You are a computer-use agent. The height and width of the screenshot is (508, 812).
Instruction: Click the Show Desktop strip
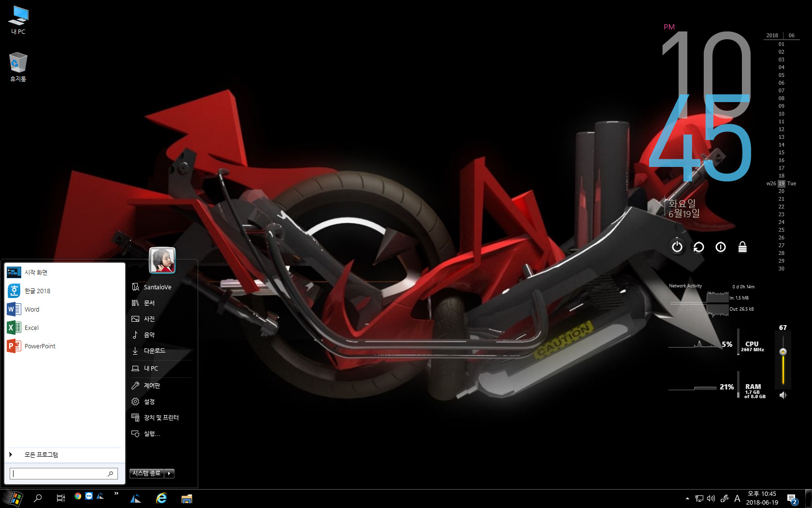pos(809,498)
